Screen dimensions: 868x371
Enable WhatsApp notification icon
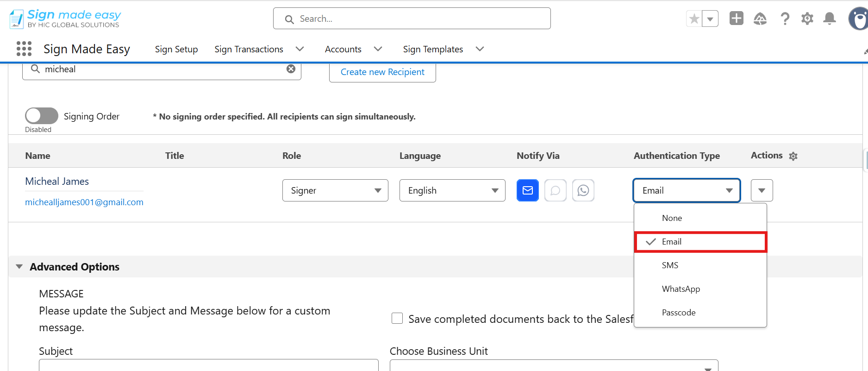(x=583, y=190)
